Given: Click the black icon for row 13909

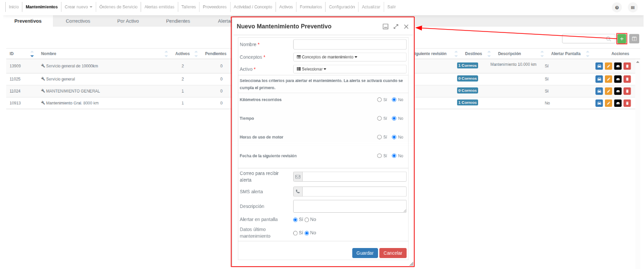Looking at the screenshot, I should (x=618, y=66).
